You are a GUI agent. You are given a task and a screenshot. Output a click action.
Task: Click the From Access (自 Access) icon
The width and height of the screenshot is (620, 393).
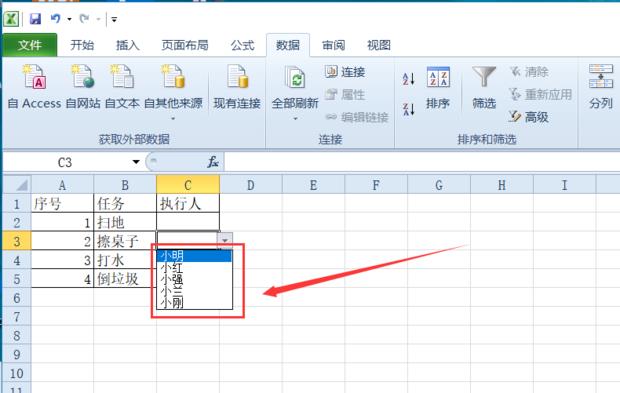[35, 76]
